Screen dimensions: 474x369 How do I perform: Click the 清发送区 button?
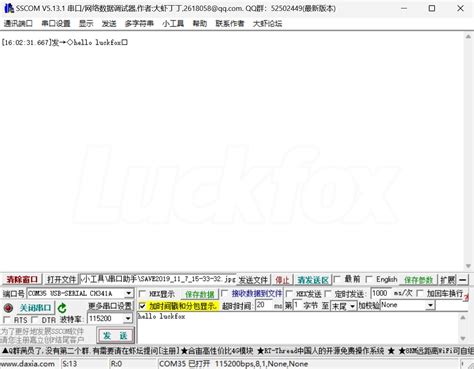coord(313,280)
